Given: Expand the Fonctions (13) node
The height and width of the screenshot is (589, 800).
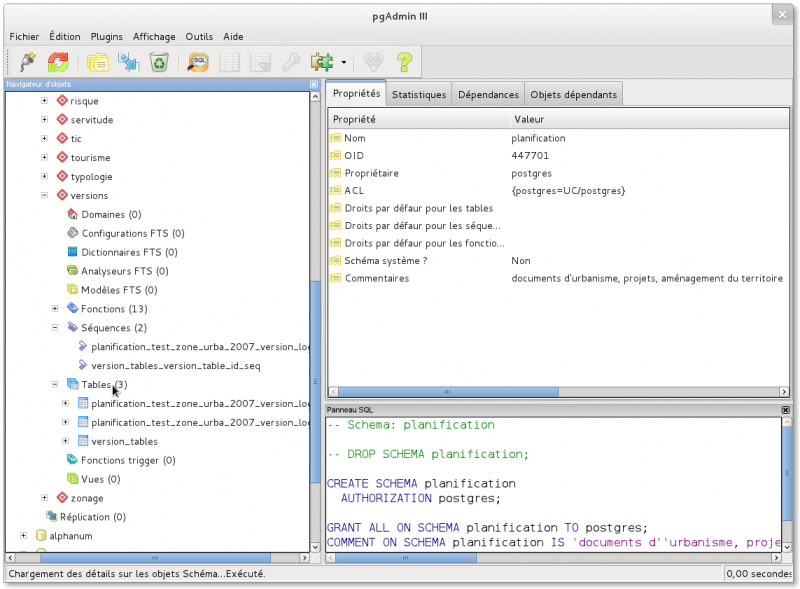Looking at the screenshot, I should 55,308.
